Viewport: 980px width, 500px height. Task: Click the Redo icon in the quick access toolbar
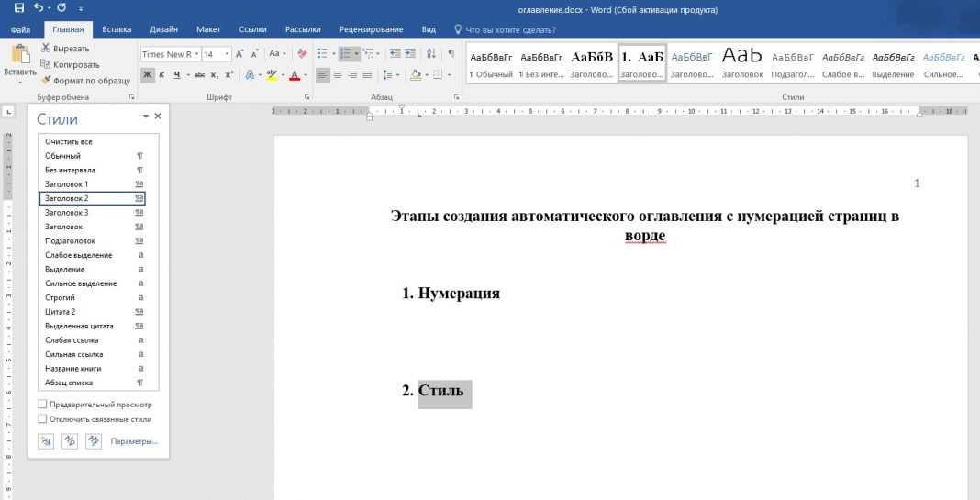61,8
